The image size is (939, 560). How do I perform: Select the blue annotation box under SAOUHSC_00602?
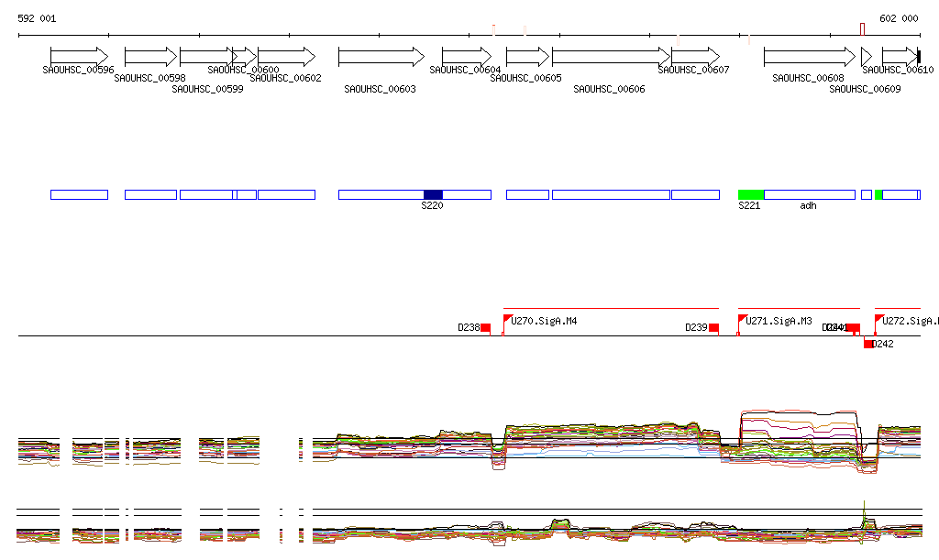pyautogui.click(x=286, y=194)
